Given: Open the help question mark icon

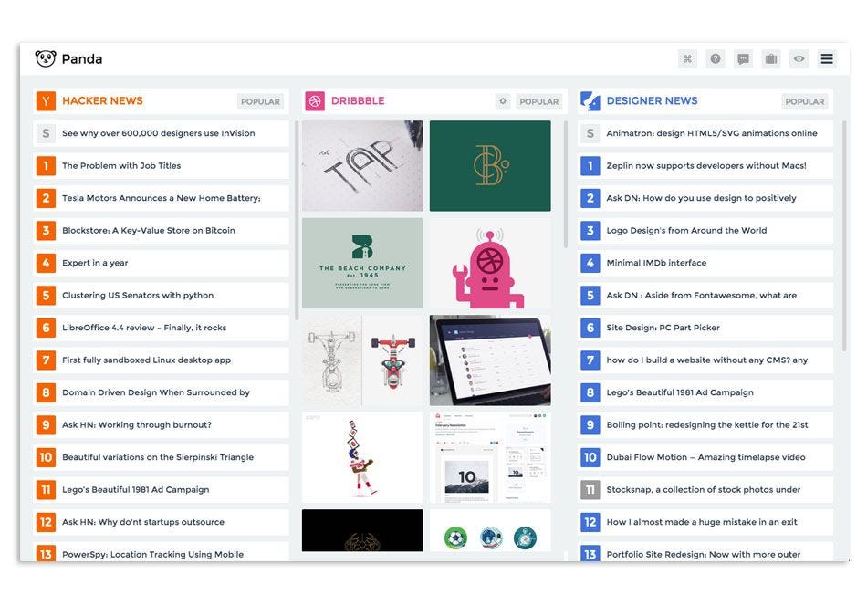Looking at the screenshot, I should [716, 58].
